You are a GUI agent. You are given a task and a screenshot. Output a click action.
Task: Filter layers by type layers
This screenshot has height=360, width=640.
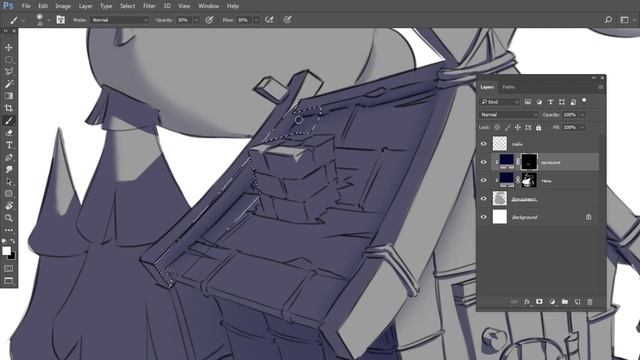551,102
